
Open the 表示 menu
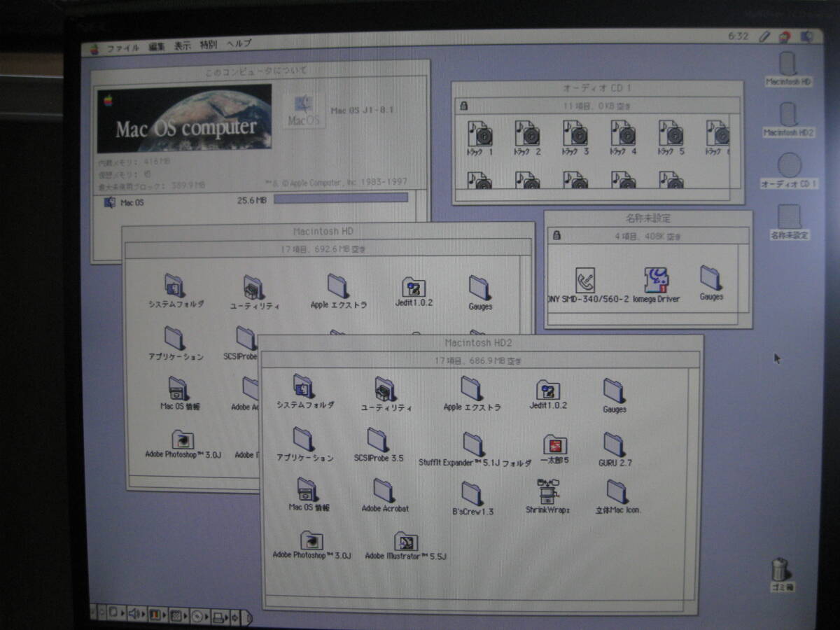(x=182, y=46)
